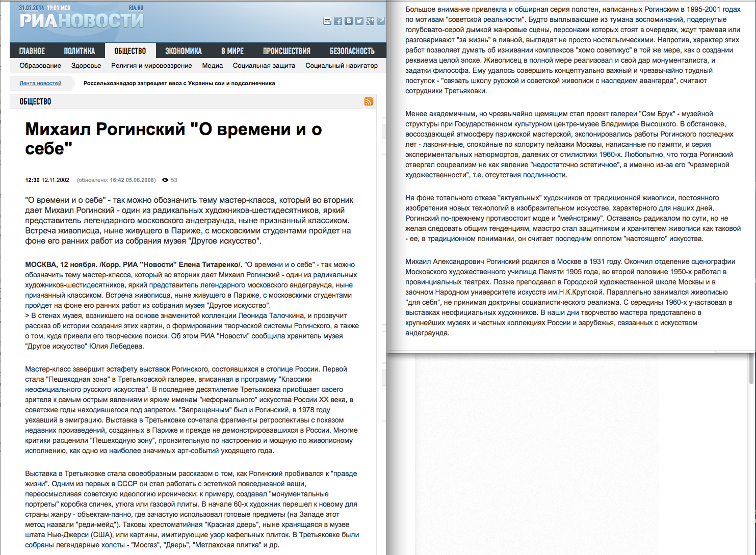Open the Главное menu tab
The width and height of the screenshot is (756, 555).
pyautogui.click(x=32, y=51)
